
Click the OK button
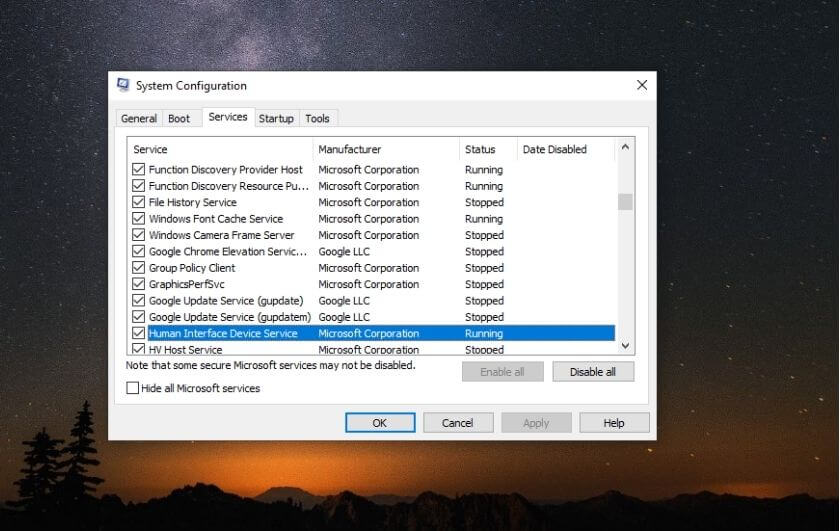click(379, 423)
